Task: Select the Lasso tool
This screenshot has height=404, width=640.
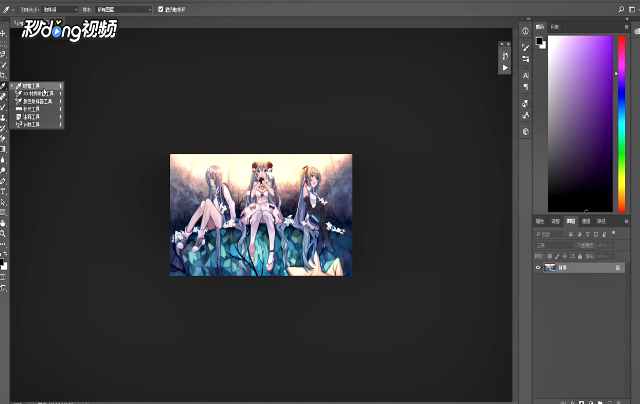Action: (x=3, y=54)
